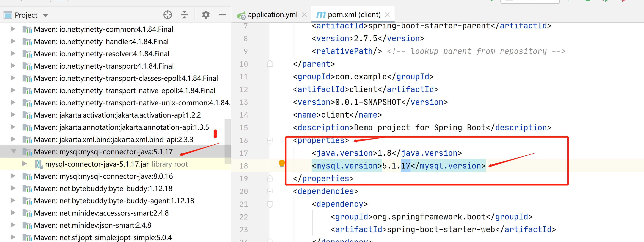Expand the mysql-connector-java:8.0.16 library node
This screenshot has height=242, width=644.
pyautogui.click(x=13, y=176)
